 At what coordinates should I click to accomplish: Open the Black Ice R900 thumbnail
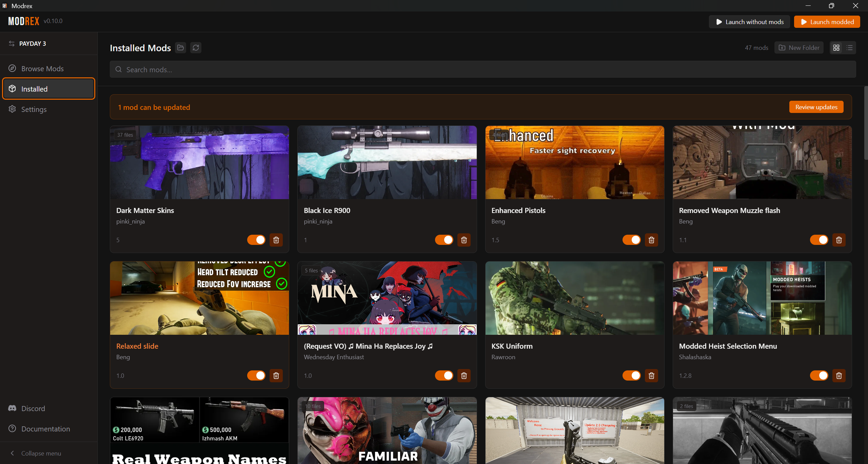click(387, 162)
